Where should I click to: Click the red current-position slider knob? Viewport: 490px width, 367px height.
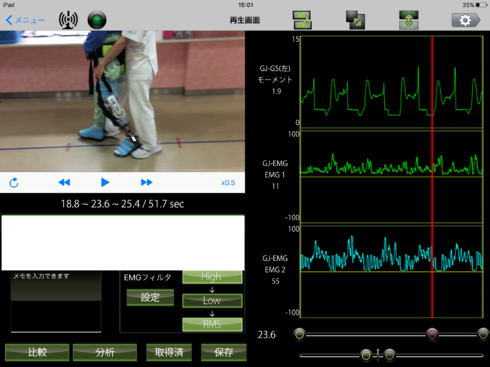pyautogui.click(x=432, y=334)
